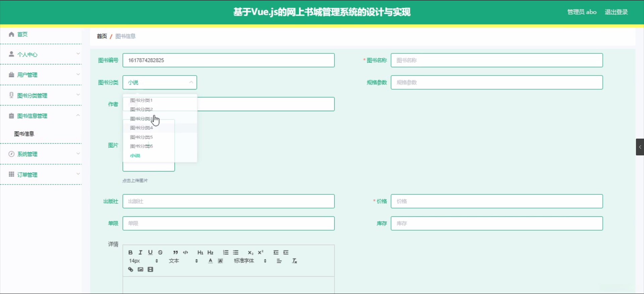Click the home icon in the sidebar
644x294 pixels.
click(11, 34)
